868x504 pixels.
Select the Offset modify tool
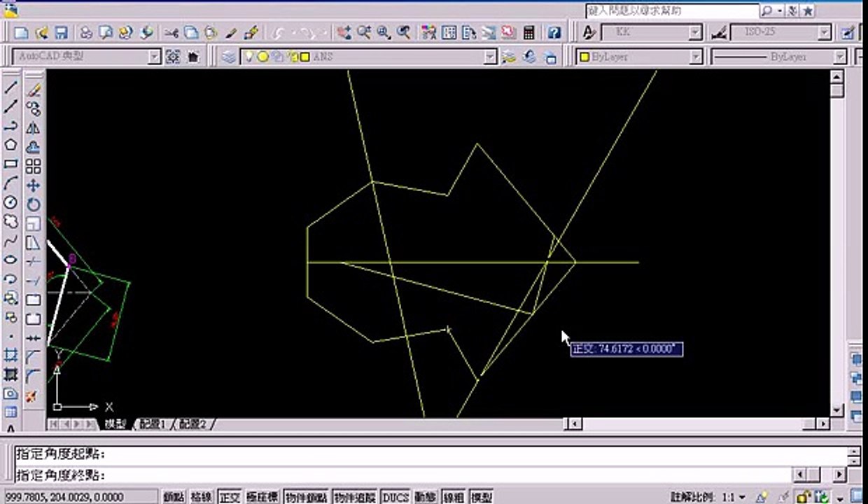click(x=33, y=147)
